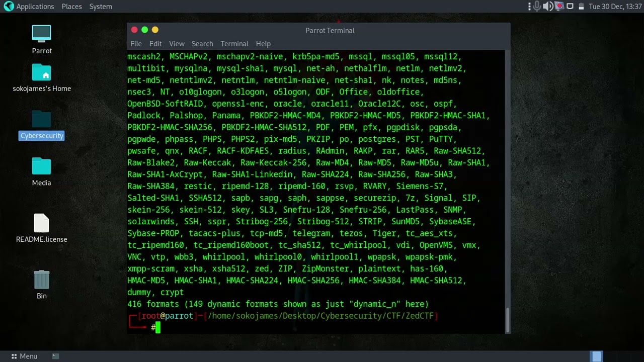This screenshot has height=362, width=644.
Task: Select the Cybersecurity folder icon
Action: coord(42,125)
